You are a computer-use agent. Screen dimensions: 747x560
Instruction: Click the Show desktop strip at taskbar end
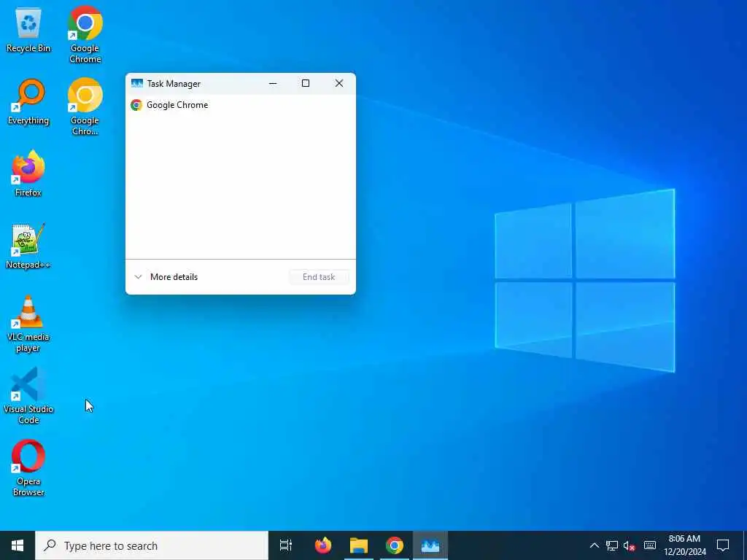745,545
